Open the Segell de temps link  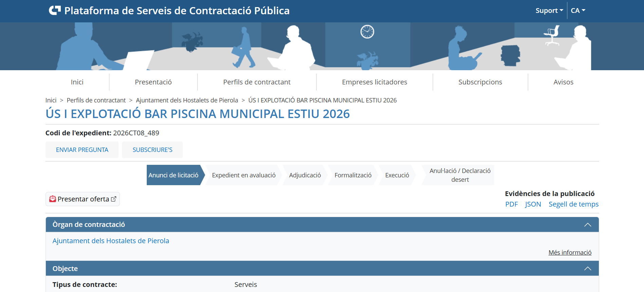573,204
